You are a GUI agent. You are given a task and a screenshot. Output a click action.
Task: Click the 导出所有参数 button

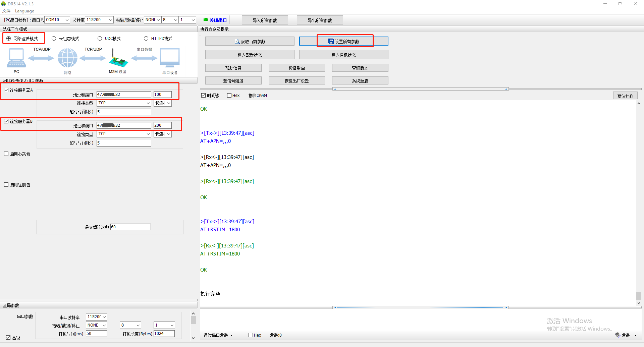tap(320, 20)
